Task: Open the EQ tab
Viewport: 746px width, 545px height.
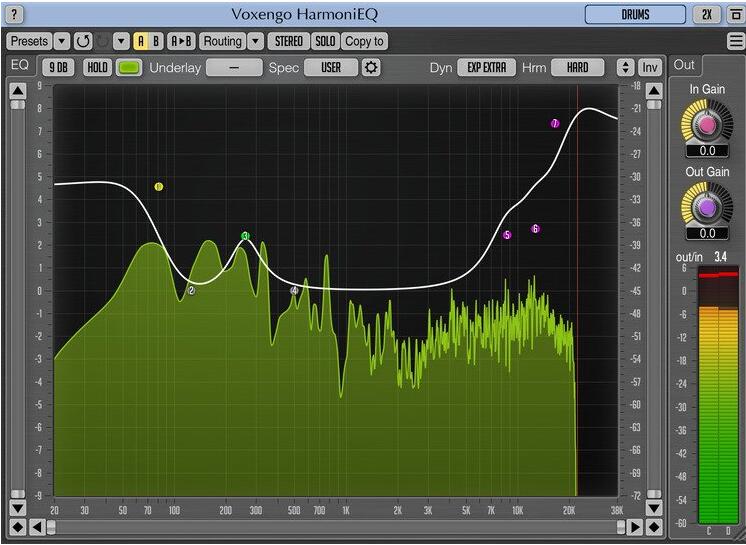Action: (20, 66)
